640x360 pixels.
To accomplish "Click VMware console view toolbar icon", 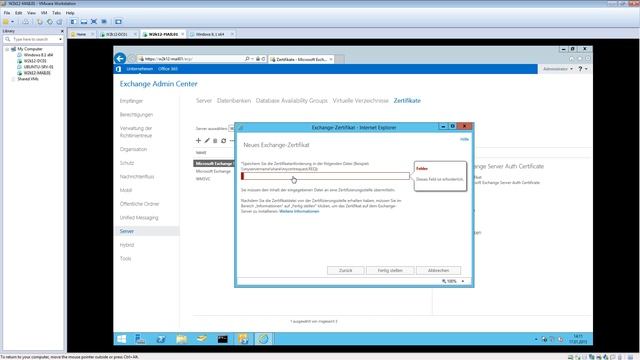I will pos(118,22).
